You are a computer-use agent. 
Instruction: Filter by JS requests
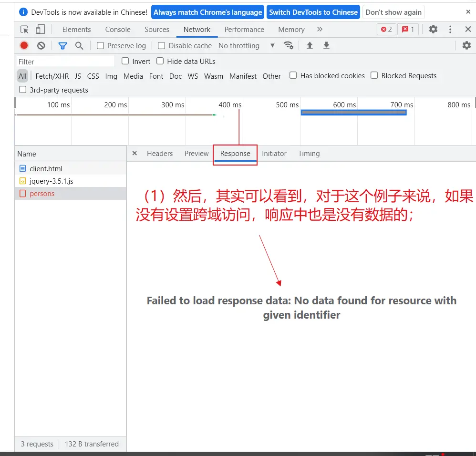pyautogui.click(x=78, y=76)
